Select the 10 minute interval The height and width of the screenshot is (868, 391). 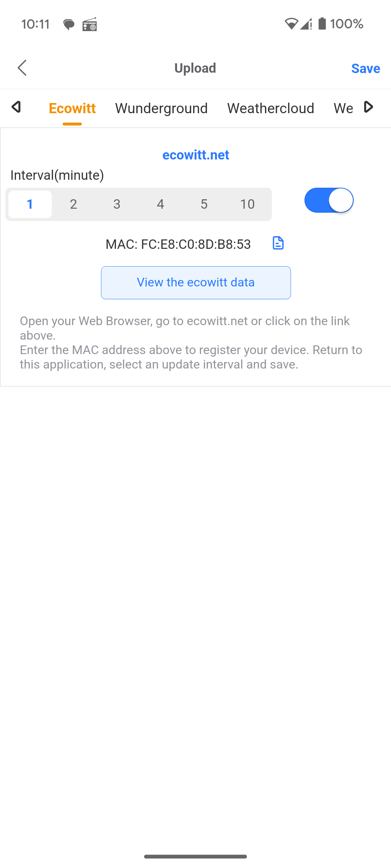point(248,204)
